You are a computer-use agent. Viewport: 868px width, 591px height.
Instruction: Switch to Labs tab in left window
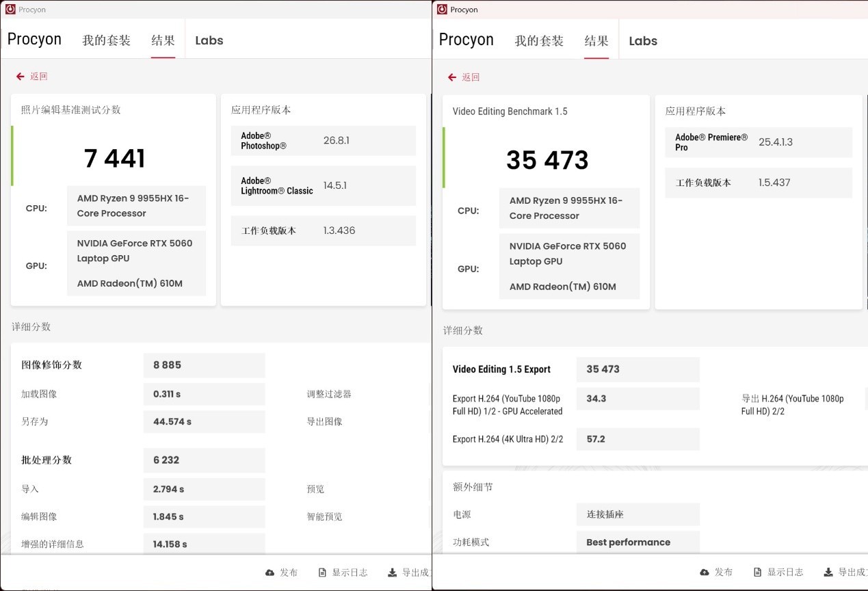click(209, 40)
